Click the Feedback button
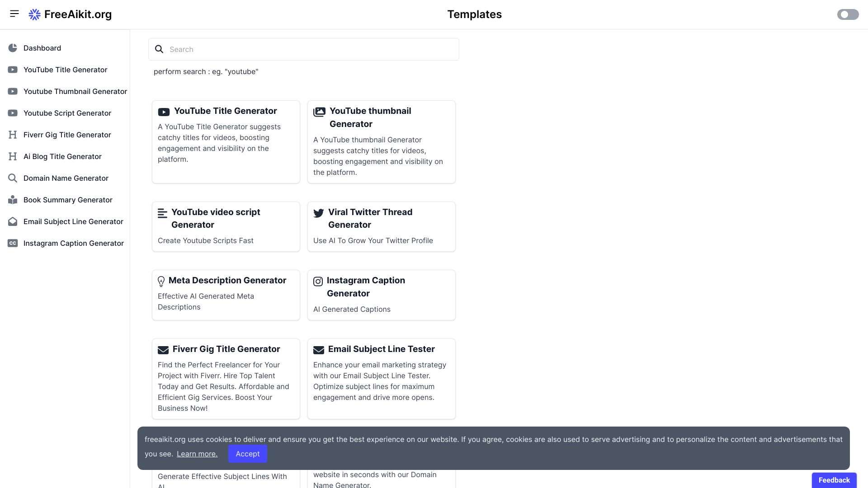868x488 pixels. point(834,480)
